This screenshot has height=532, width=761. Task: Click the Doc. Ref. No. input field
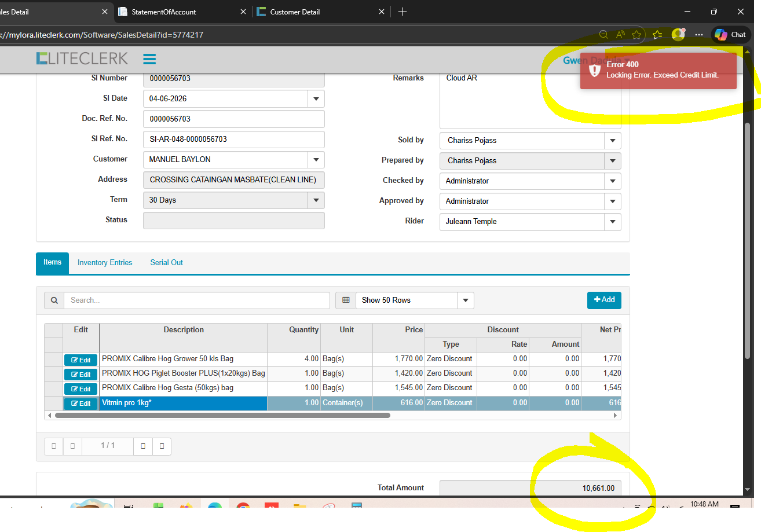[x=233, y=119]
